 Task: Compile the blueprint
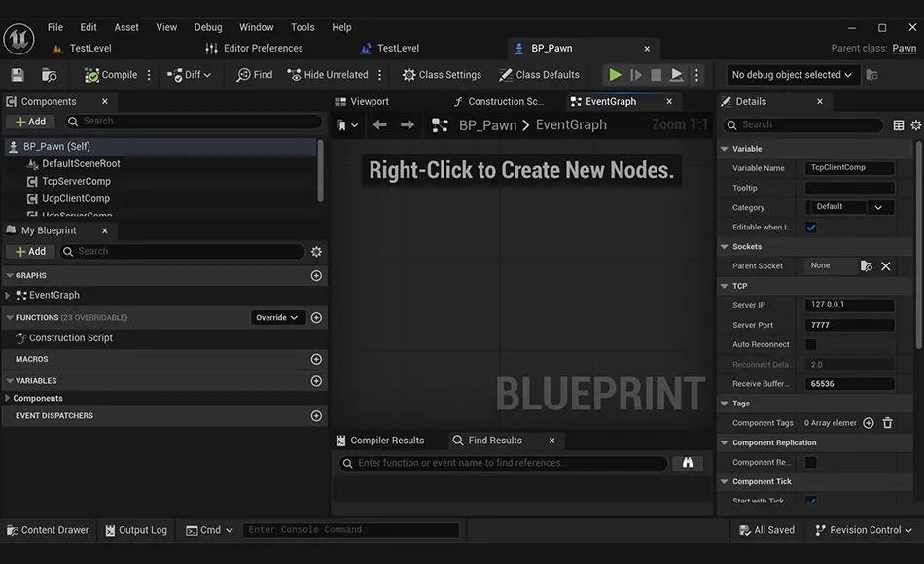click(111, 75)
